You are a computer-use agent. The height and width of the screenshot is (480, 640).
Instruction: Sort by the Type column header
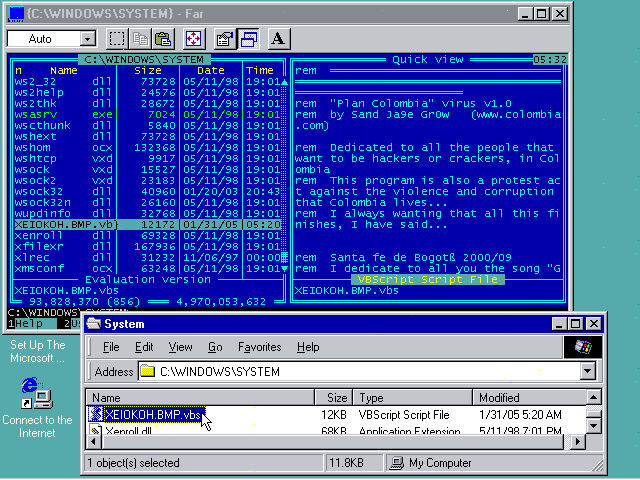coord(412,397)
